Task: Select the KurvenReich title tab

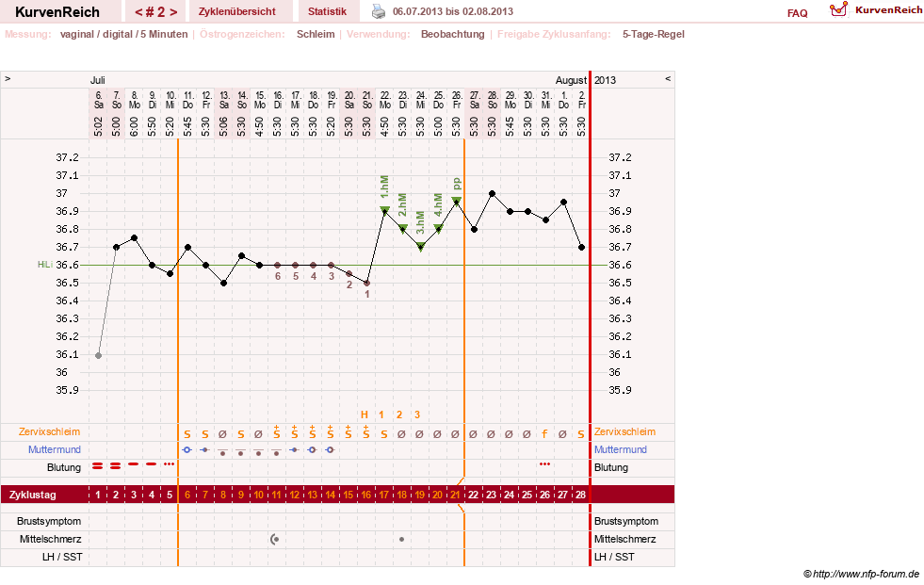Action: [57, 12]
